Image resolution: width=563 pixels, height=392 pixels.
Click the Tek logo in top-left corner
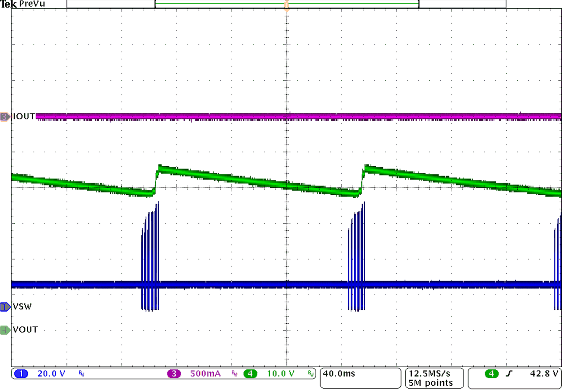tap(8, 3)
